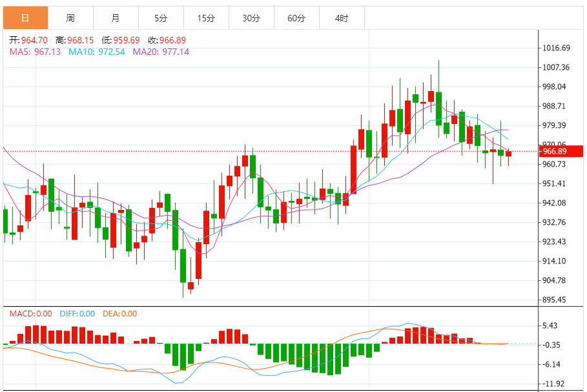Click the 开:964.70 opening price value

pos(28,40)
